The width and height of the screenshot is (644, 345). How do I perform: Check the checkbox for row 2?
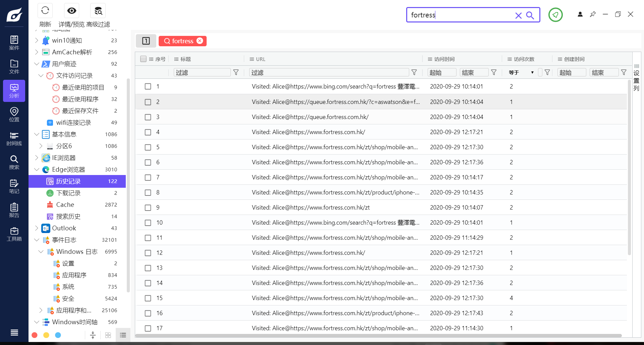point(148,102)
